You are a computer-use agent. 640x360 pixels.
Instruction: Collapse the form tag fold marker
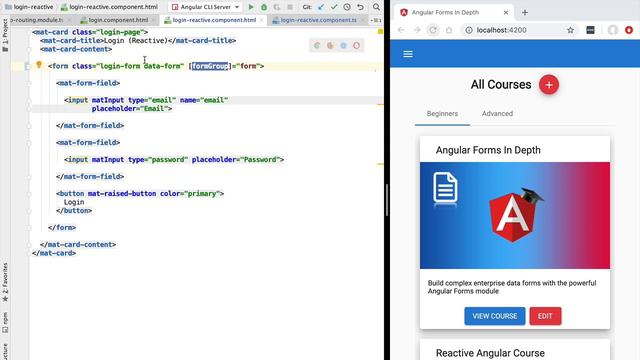coord(28,66)
